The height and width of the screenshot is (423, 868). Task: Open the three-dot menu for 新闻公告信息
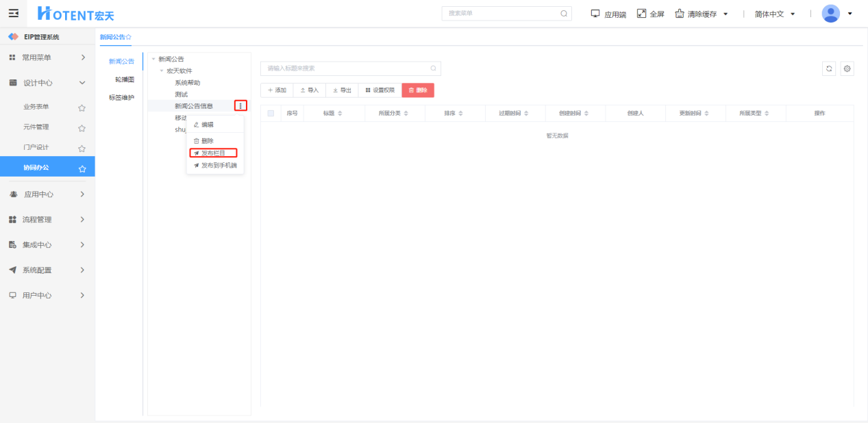tap(240, 105)
